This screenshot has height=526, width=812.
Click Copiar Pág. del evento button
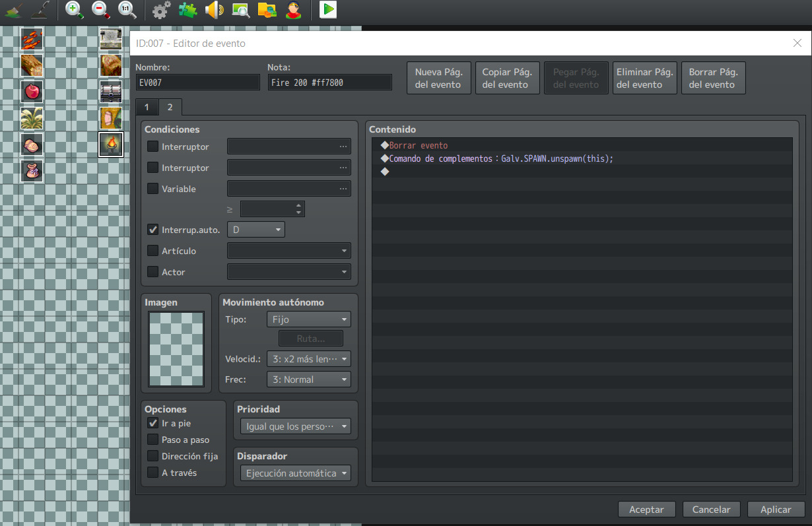pyautogui.click(x=507, y=78)
